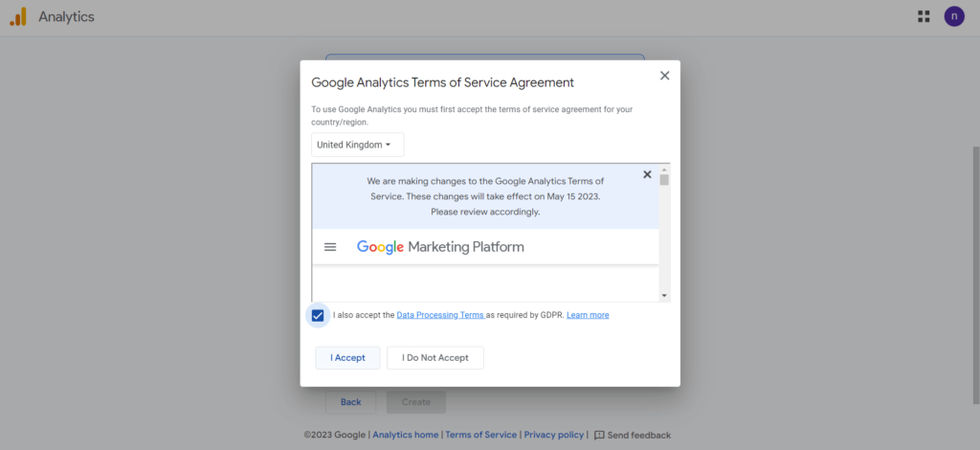The width and height of the screenshot is (980, 450).
Task: Open the account avatar icon
Action: (954, 16)
